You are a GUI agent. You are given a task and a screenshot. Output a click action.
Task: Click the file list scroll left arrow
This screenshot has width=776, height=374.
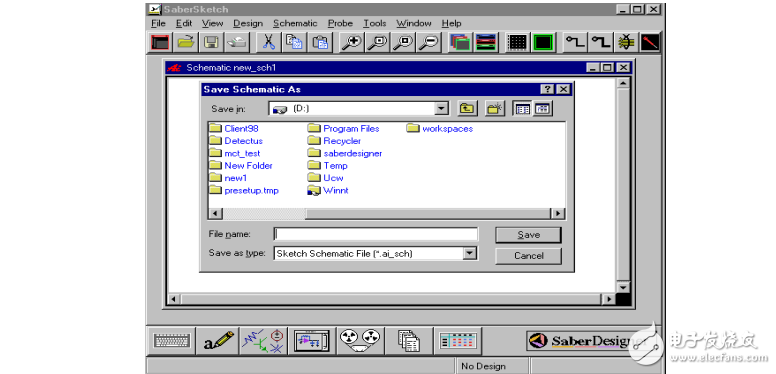(x=215, y=213)
